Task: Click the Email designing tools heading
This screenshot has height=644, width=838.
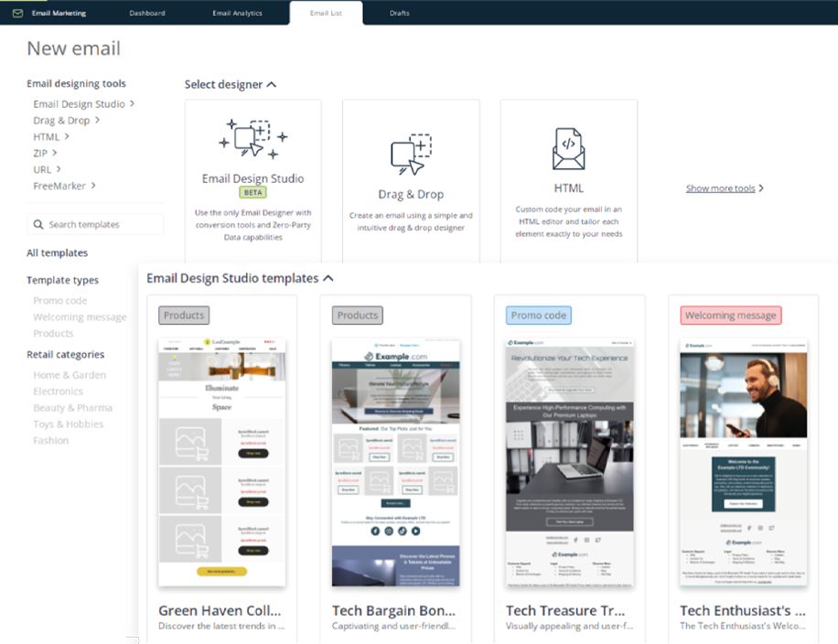Action: (x=77, y=83)
